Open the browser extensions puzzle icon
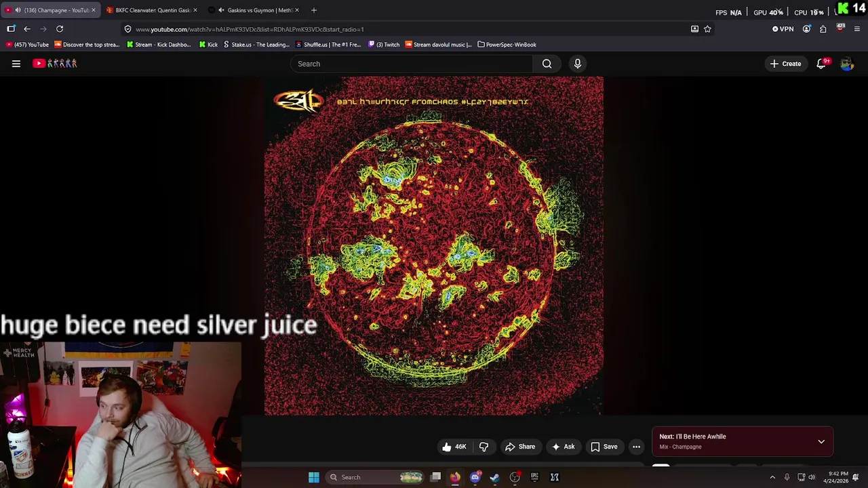 (x=823, y=29)
